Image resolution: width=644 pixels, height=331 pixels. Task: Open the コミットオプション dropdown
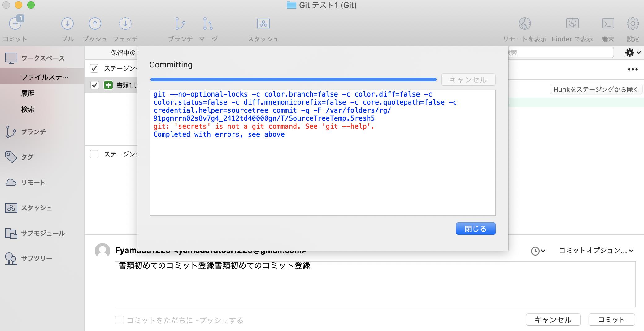[596, 251]
